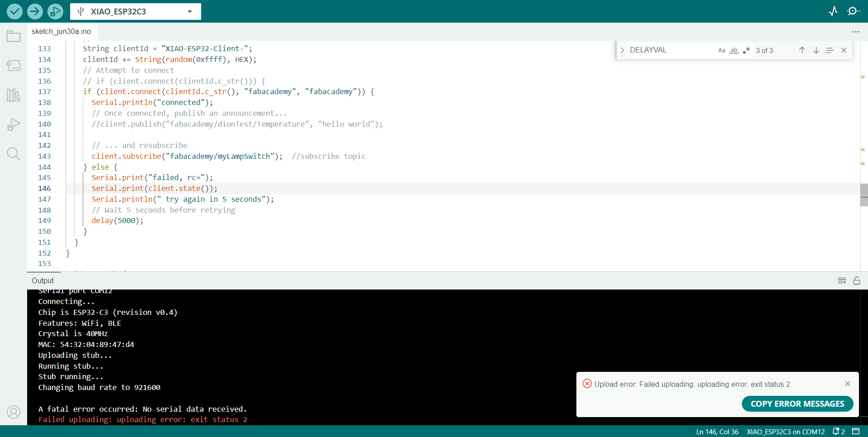868x437 pixels.
Task: Toggle the Output scroll lock icon
Action: coord(857,280)
